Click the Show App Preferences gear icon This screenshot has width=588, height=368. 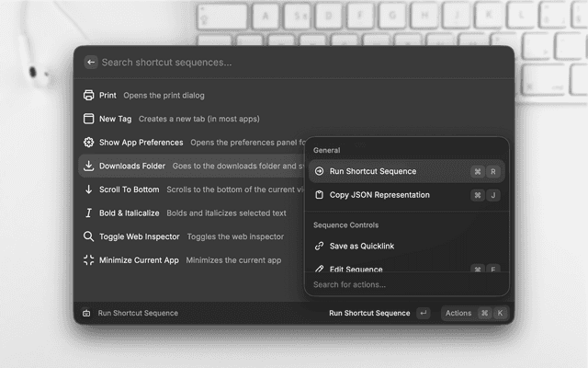click(x=89, y=143)
